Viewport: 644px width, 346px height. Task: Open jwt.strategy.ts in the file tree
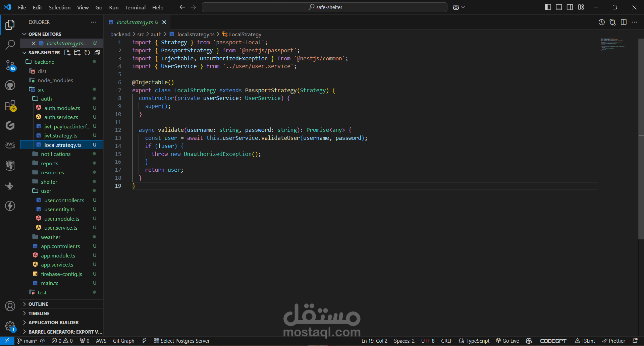tap(62, 136)
